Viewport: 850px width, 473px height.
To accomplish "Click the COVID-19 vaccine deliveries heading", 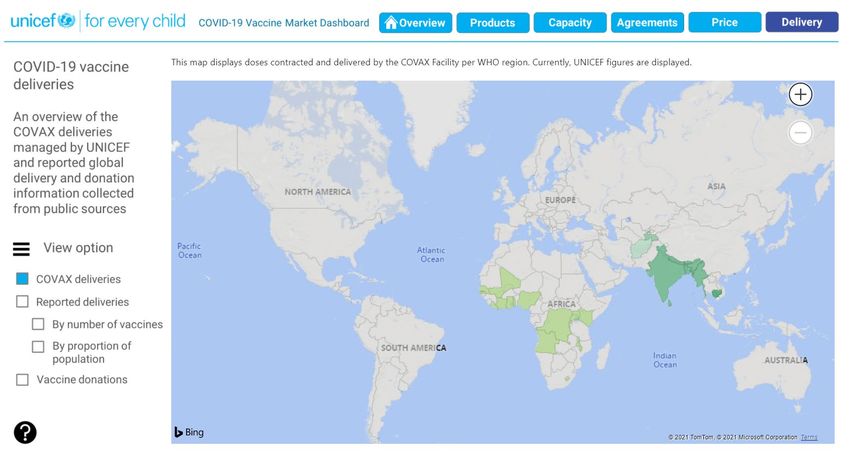I will (x=71, y=75).
